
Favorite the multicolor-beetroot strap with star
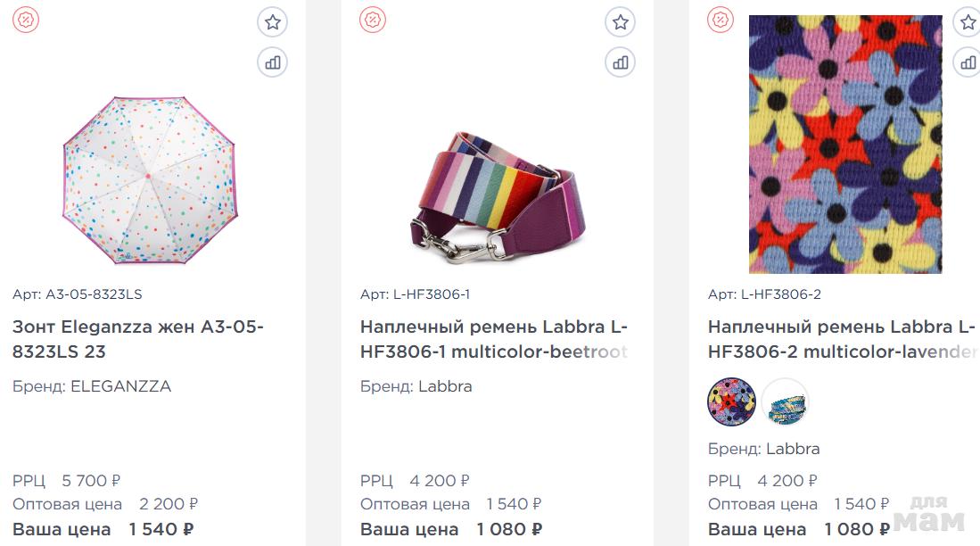tap(620, 22)
